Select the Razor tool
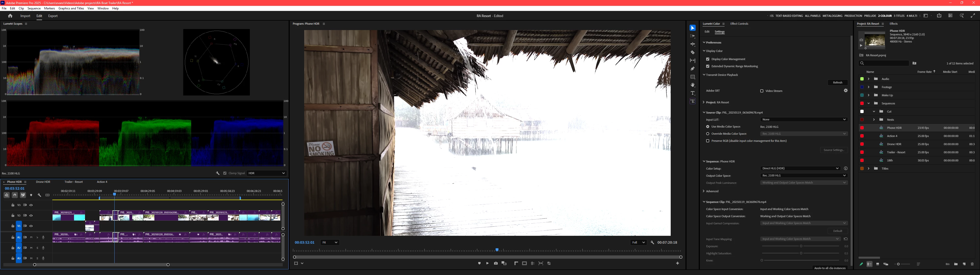 click(692, 52)
